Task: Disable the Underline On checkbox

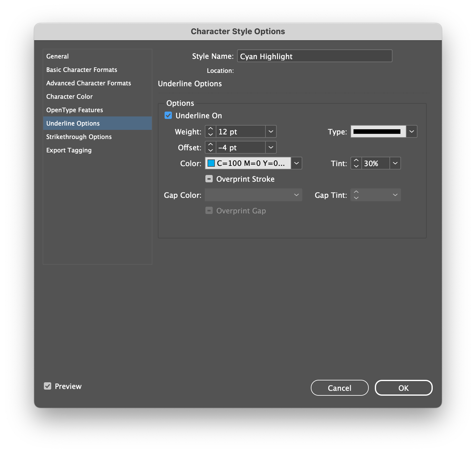Action: tap(168, 115)
